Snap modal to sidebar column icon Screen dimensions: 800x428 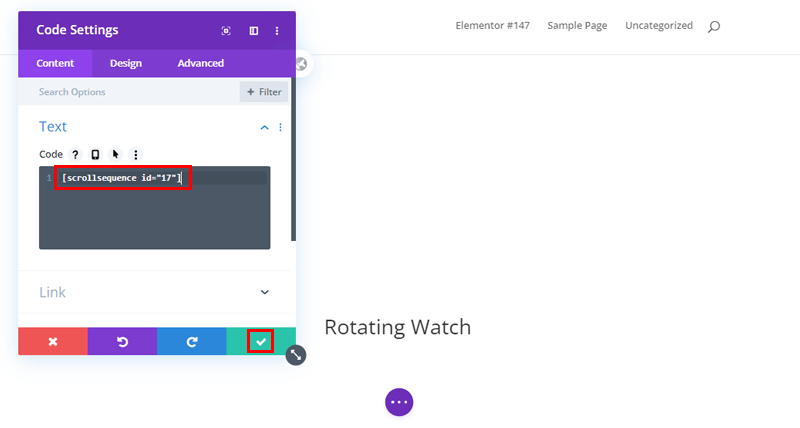[x=254, y=31]
